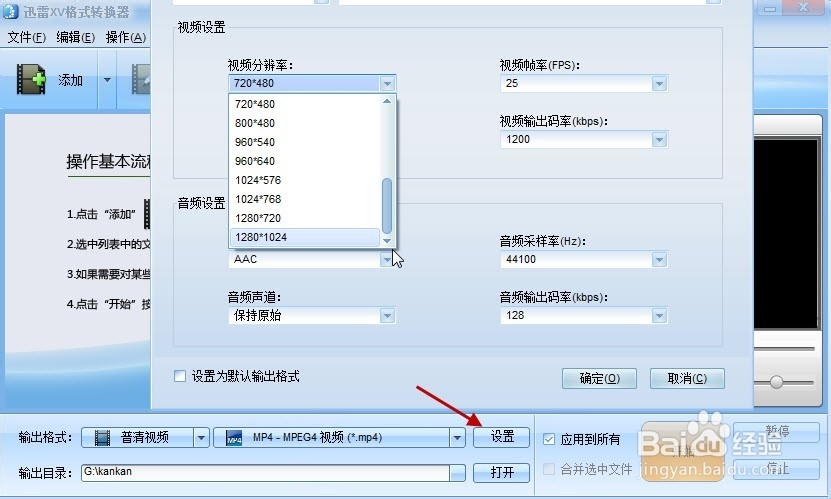This screenshot has width=831, height=499.
Task: Select 960*540 in the resolution list
Action: click(305, 142)
